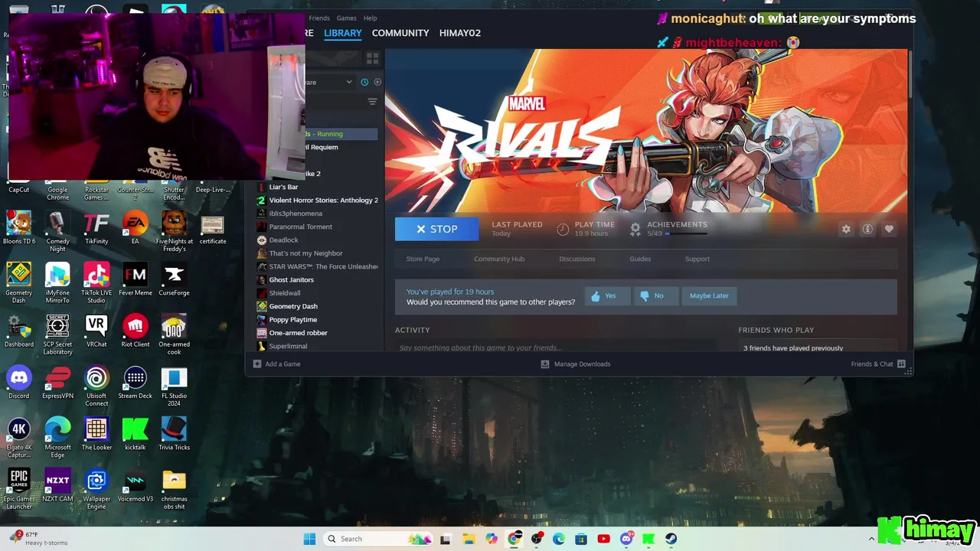Screen dimensions: 980x551
Task: Select One-armed robber in library list
Action: 292,333
